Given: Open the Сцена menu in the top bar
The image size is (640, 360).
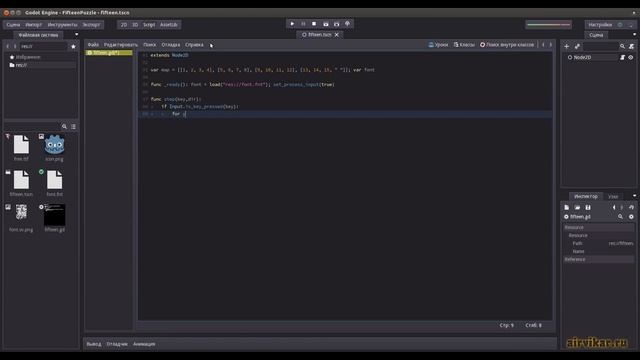Looking at the screenshot, I should pos(13,25).
